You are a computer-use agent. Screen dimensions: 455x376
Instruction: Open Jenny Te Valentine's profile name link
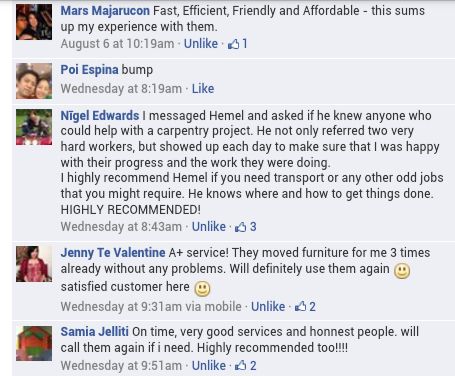point(113,253)
